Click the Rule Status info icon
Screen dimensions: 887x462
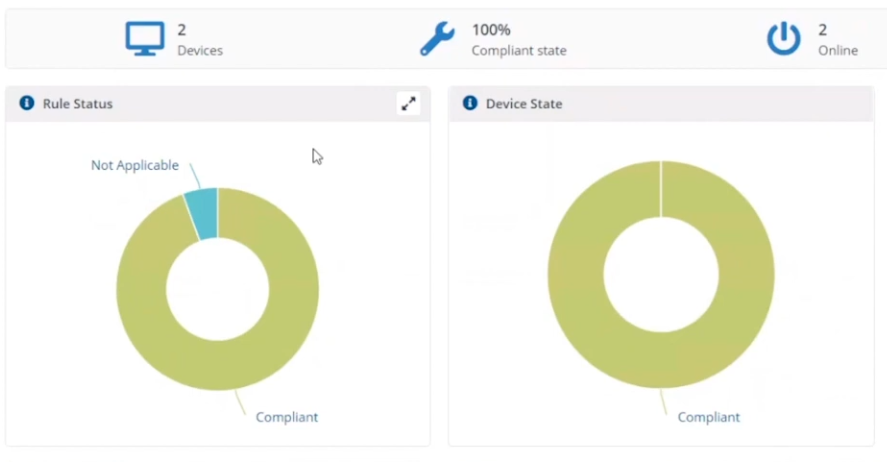[27, 103]
